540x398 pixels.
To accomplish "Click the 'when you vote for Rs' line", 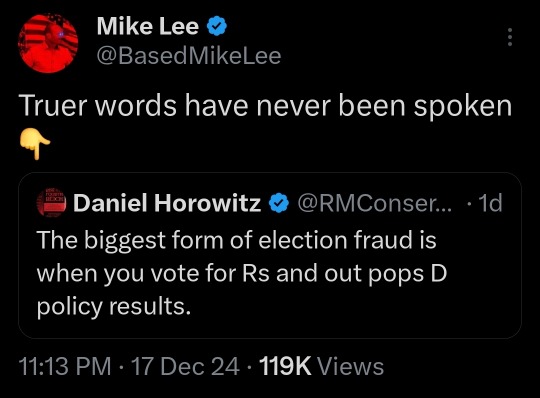I will (242, 274).
